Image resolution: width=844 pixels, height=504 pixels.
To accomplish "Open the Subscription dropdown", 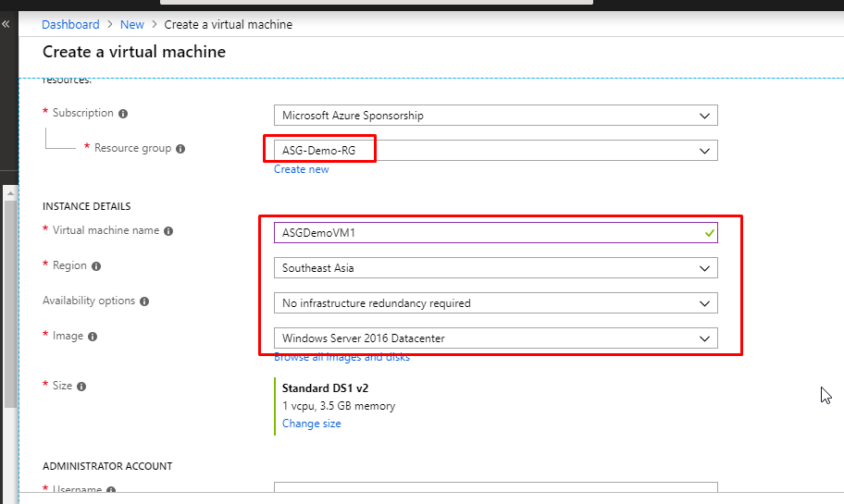I will pos(495,116).
